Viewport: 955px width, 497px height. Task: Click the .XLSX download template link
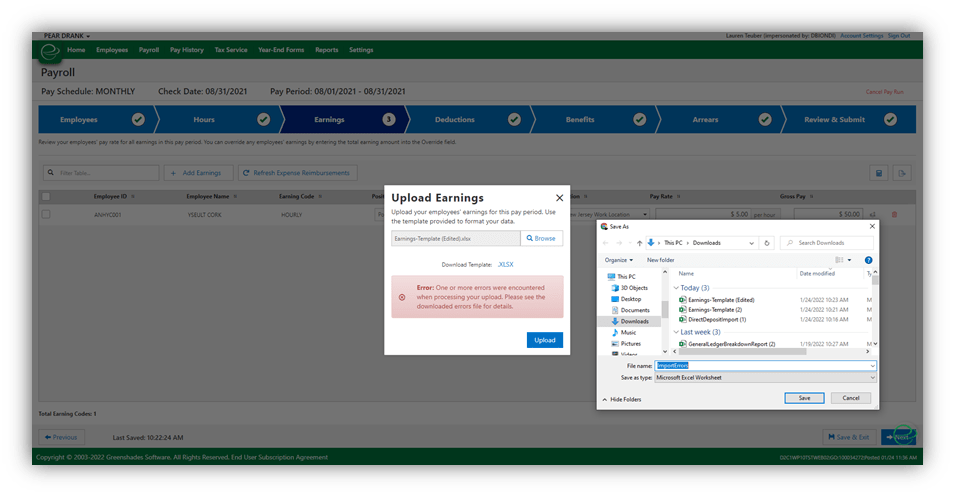(x=505, y=265)
